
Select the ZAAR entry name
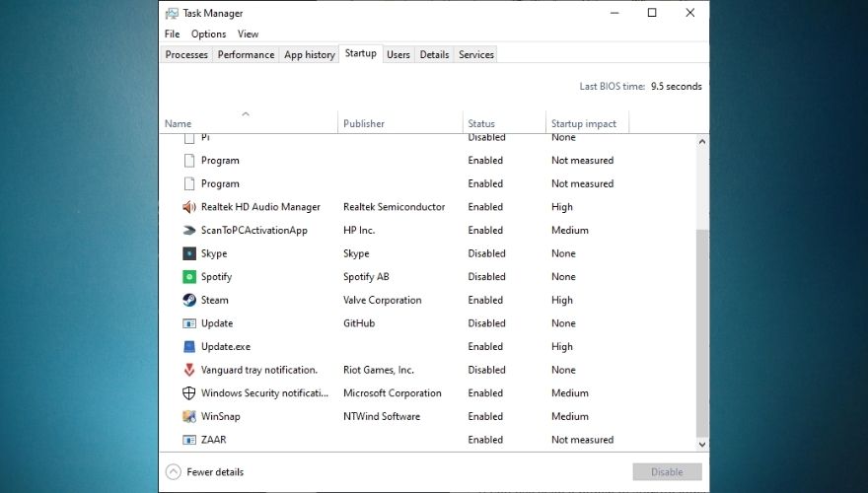pos(213,440)
